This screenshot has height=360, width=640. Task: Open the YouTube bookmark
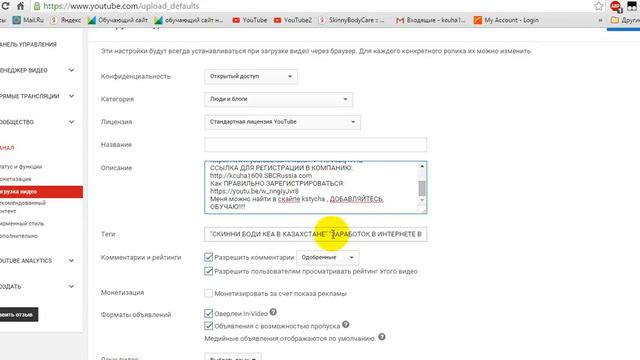pyautogui.click(x=249, y=20)
